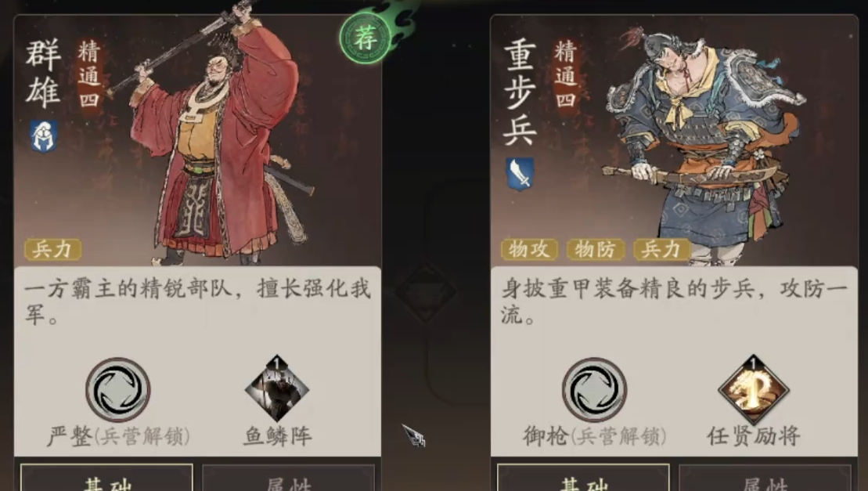
Task: Select the 御枪 barracks-unlock skill icon
Action: pos(595,390)
